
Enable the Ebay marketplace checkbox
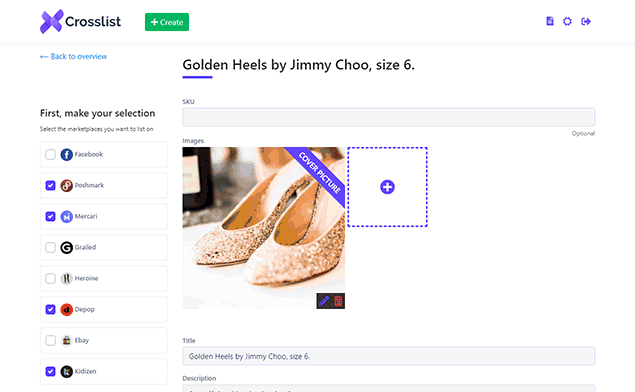point(50,340)
